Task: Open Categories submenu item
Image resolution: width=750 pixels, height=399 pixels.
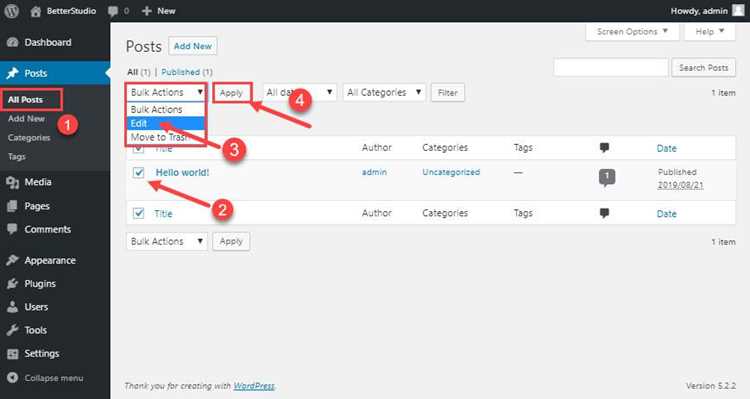Action: point(29,138)
